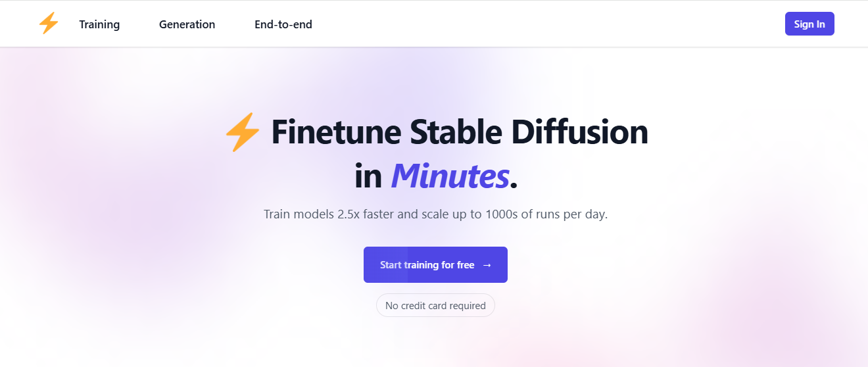
Task: Click the large lightning emoji beside the headline
Action: coord(243,132)
